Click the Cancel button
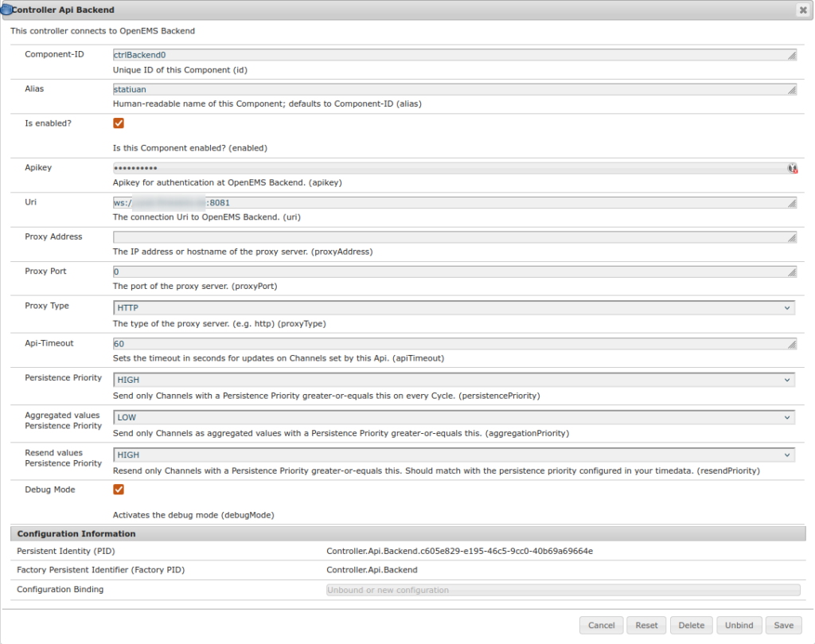 coord(601,626)
